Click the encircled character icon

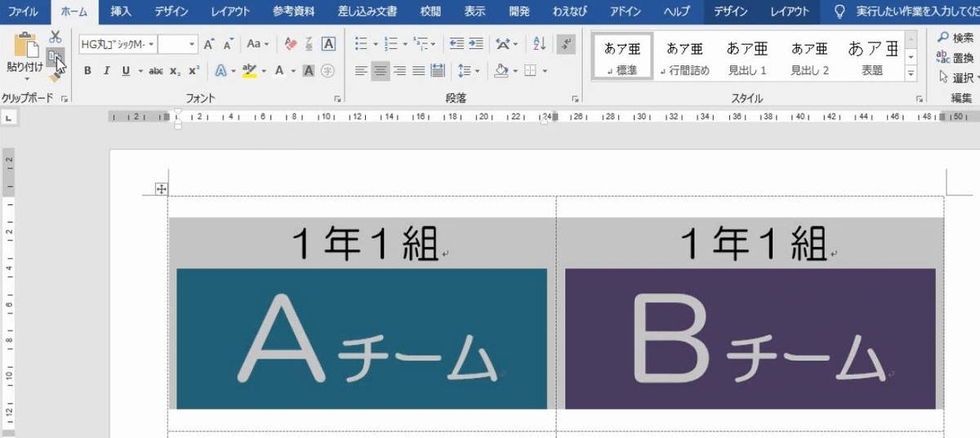click(327, 71)
